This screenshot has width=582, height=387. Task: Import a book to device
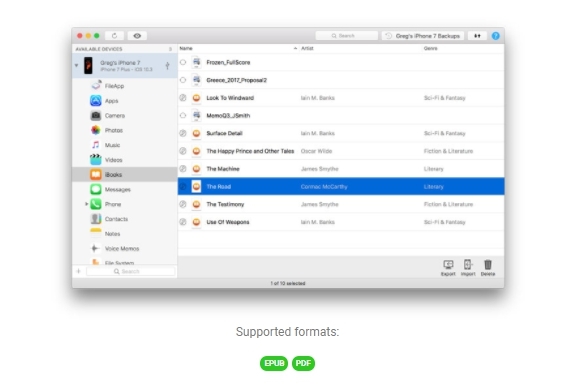tap(468, 268)
